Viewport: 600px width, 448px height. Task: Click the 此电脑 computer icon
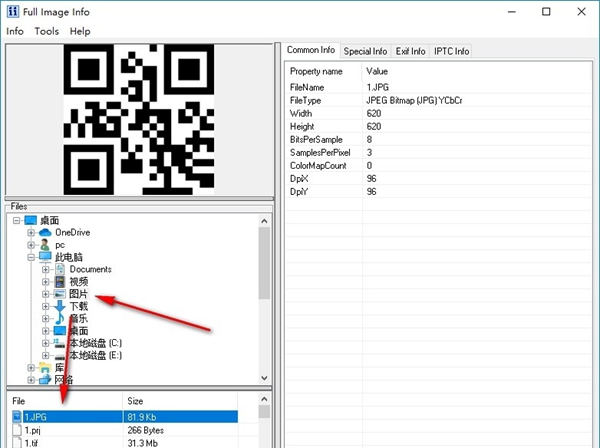pos(45,257)
